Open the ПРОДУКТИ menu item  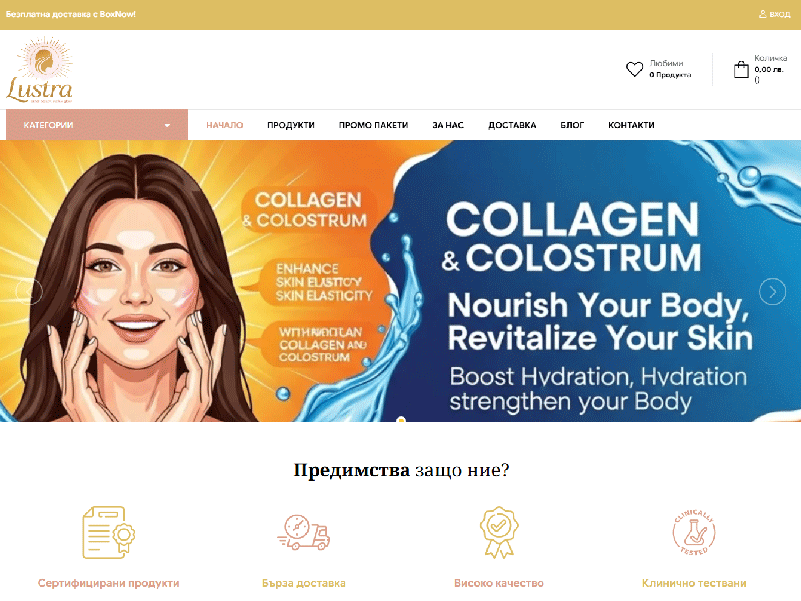click(x=291, y=125)
